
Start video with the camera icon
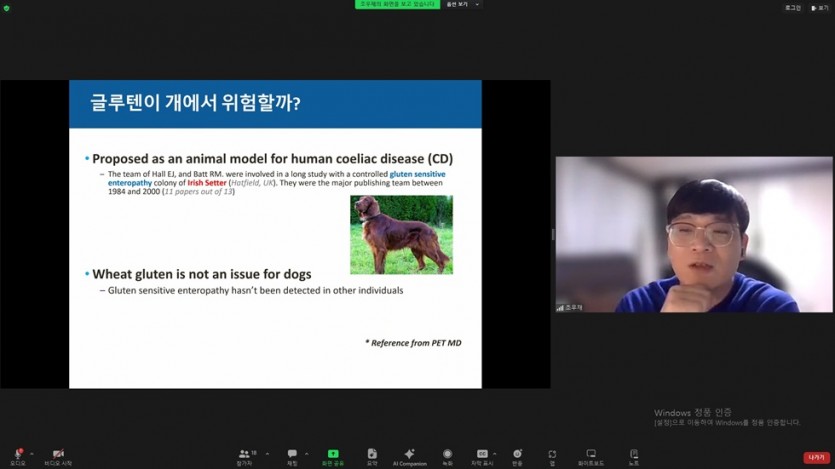tap(58, 454)
